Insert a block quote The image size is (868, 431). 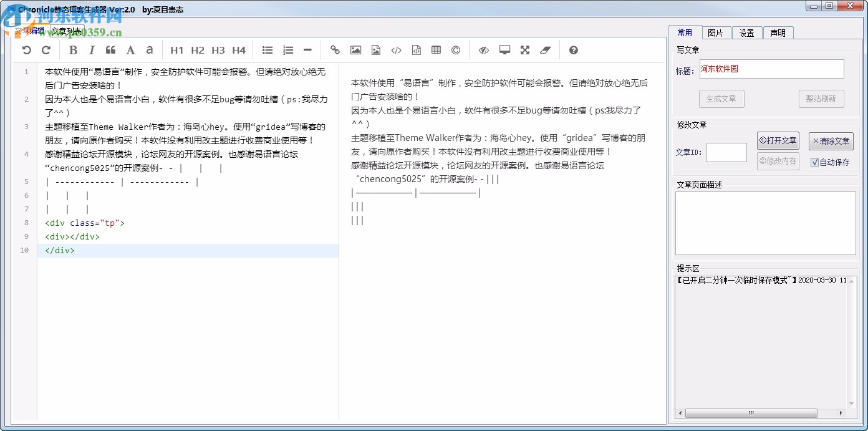[111, 50]
